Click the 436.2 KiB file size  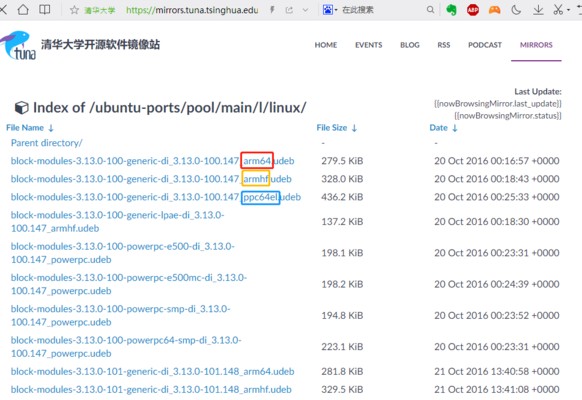(342, 197)
